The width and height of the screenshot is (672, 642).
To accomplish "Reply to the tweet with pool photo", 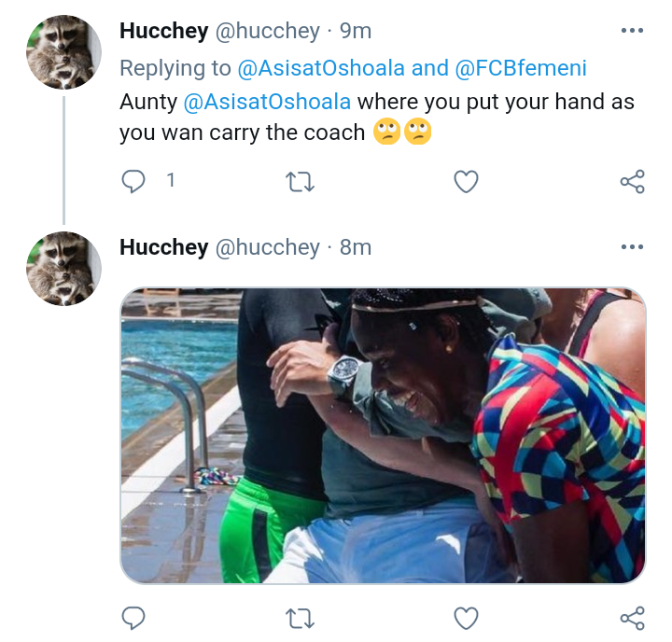I will pyautogui.click(x=133, y=618).
